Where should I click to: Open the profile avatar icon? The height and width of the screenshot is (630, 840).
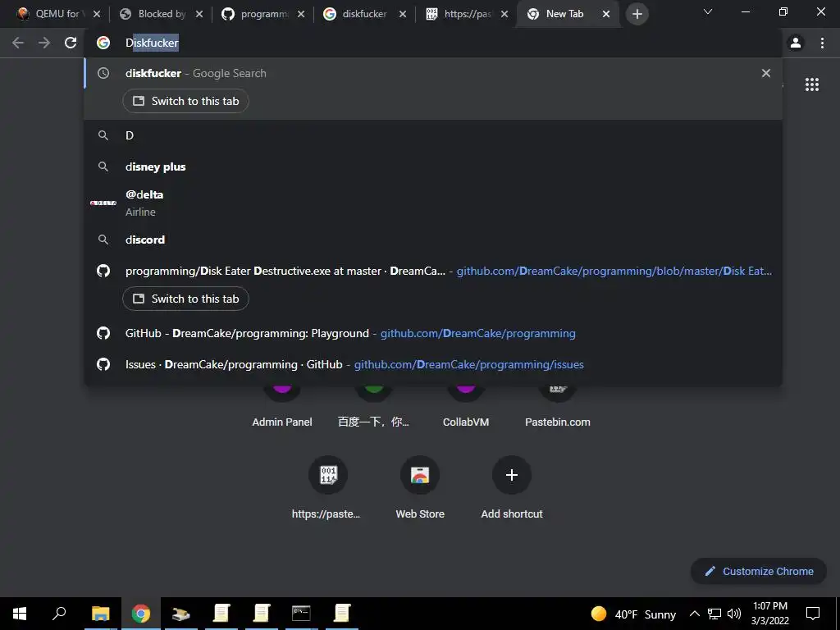click(x=796, y=43)
